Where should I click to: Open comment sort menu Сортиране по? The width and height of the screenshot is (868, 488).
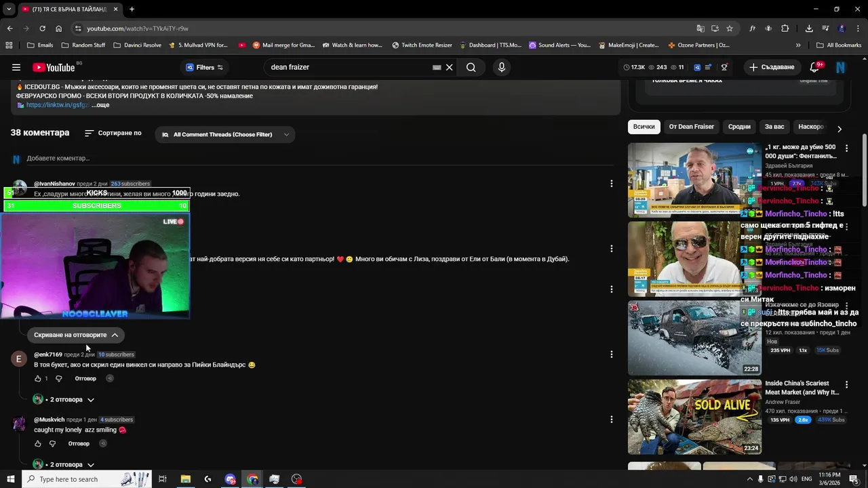click(113, 133)
